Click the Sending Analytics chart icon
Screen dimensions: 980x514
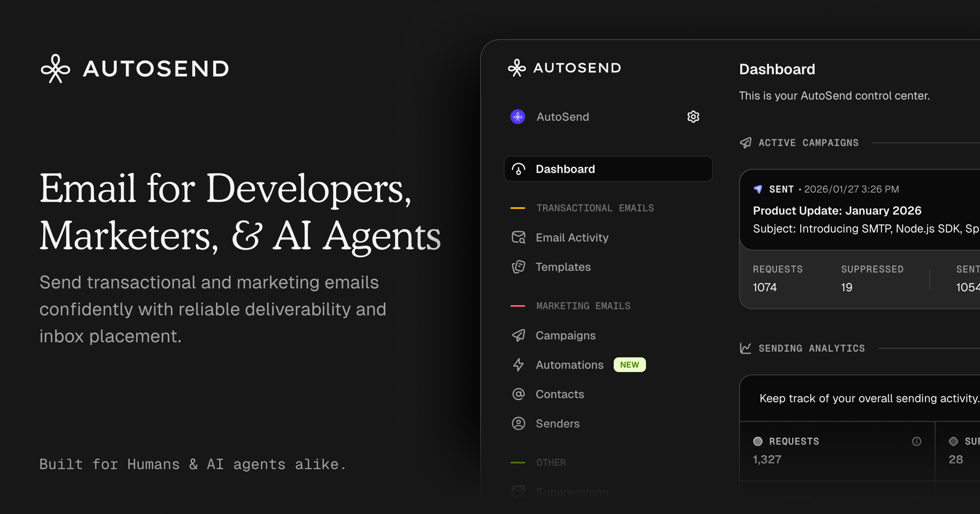(746, 348)
